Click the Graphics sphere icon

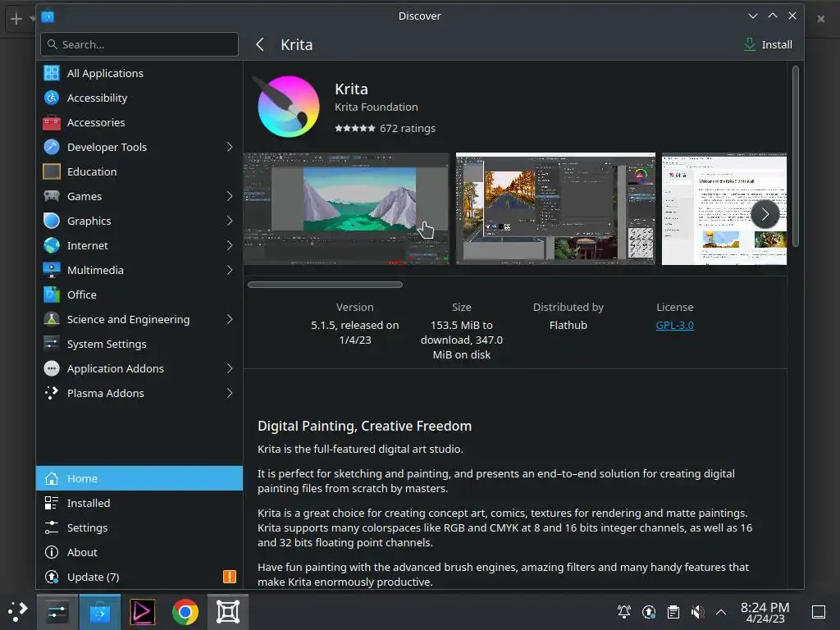click(52, 221)
